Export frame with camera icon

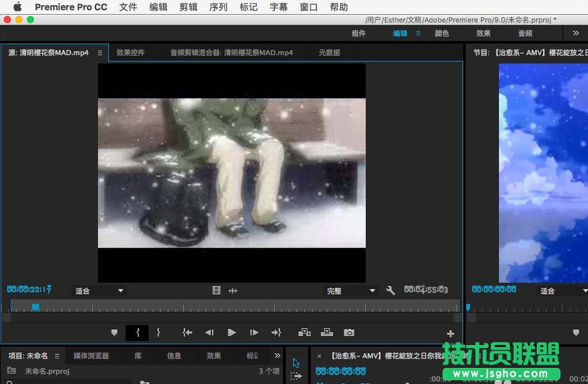(349, 333)
